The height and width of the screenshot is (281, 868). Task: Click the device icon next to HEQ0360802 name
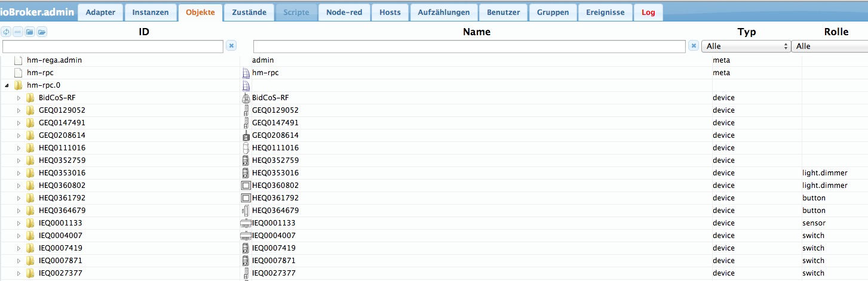click(246, 186)
